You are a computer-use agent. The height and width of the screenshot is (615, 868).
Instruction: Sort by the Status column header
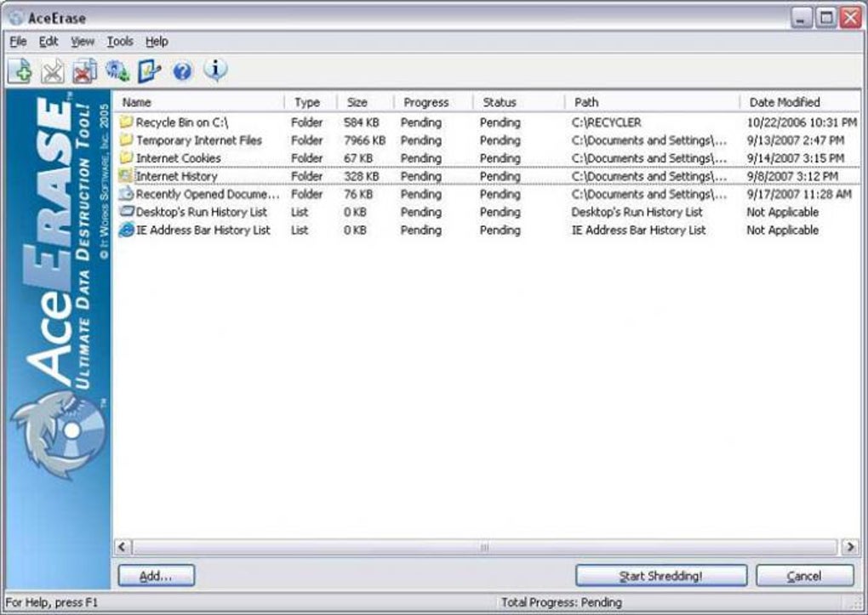pyautogui.click(x=519, y=102)
